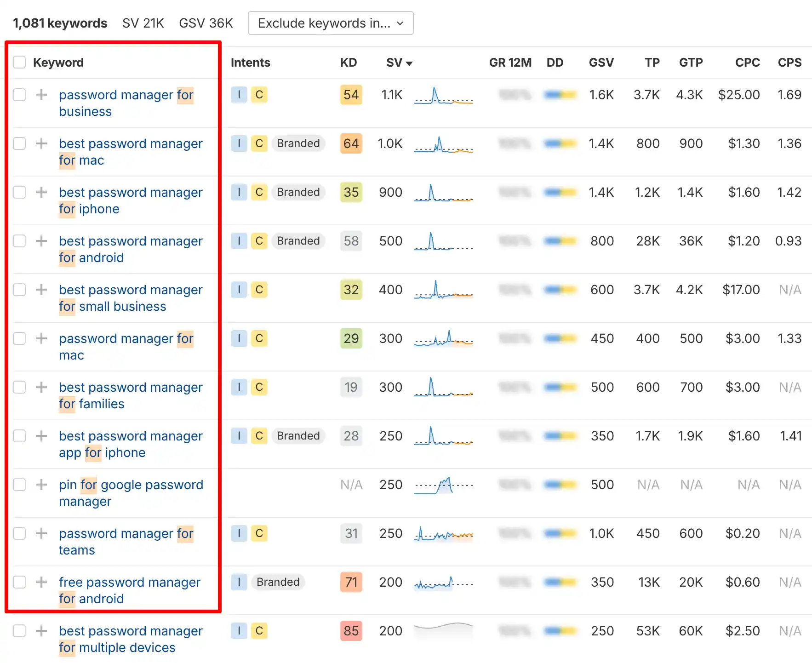Click plus icon beside 'password manager for business'

[41, 95]
